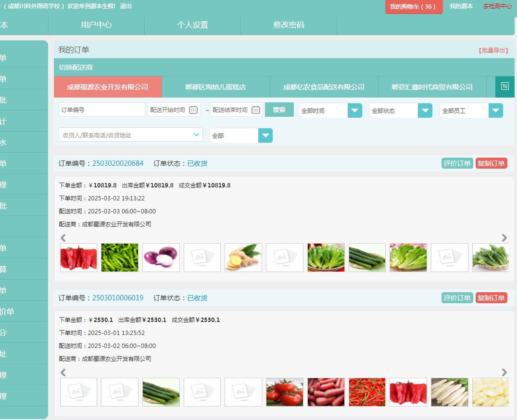Open the white radish thumbnail in order 2503010006019

point(449,392)
